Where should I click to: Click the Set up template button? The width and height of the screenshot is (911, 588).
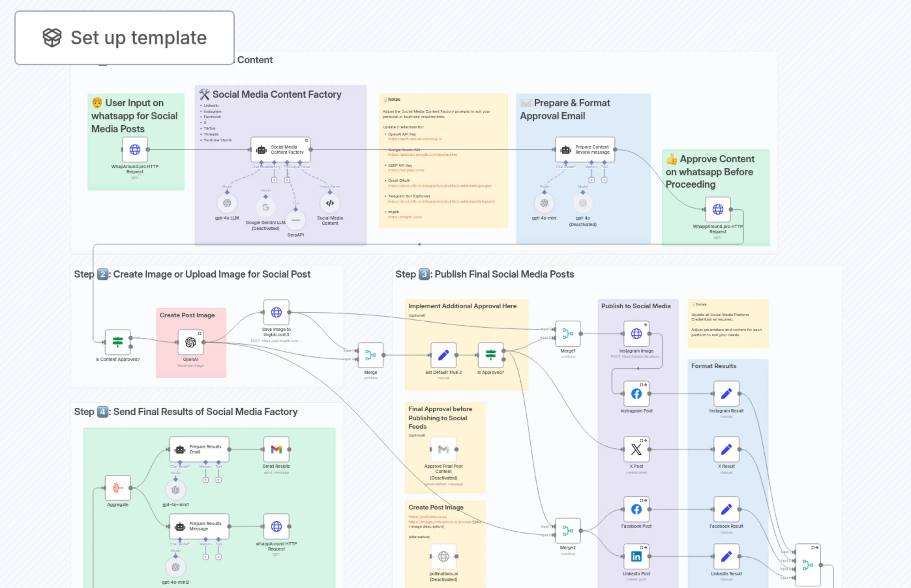click(124, 37)
